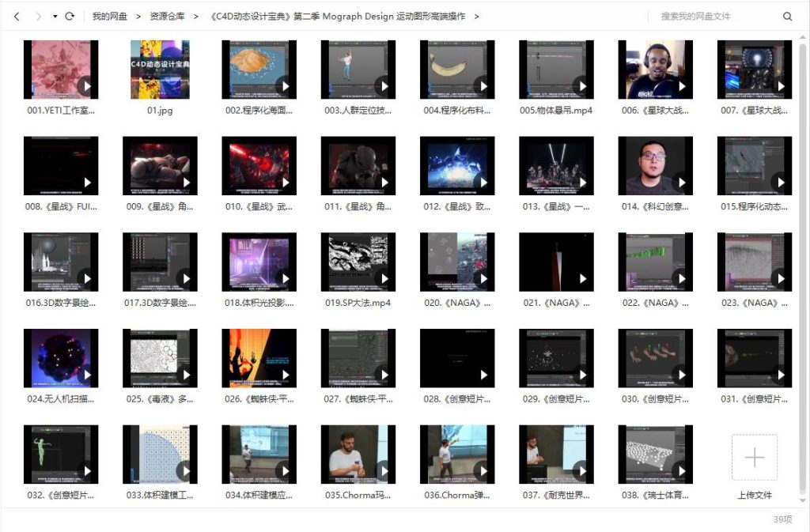Select the 038.《瑞士体育 video file
The height and width of the screenshot is (532, 810).
click(655, 455)
